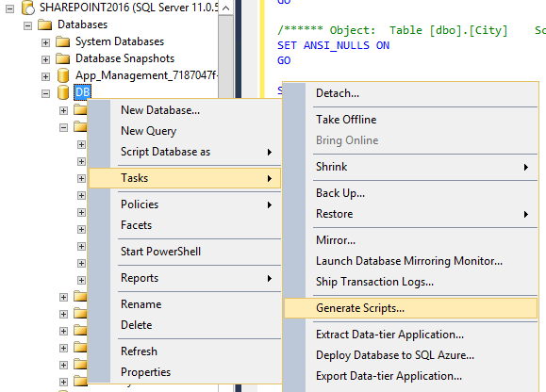Screen dimensions: 546x392
Task: Click the DB database cylinder icon
Action: click(x=62, y=92)
